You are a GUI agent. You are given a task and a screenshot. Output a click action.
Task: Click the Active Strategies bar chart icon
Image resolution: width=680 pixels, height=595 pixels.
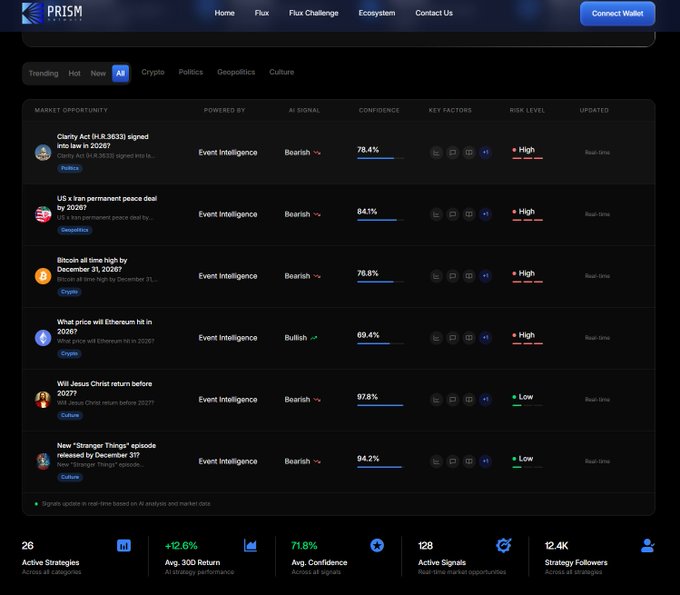click(124, 546)
